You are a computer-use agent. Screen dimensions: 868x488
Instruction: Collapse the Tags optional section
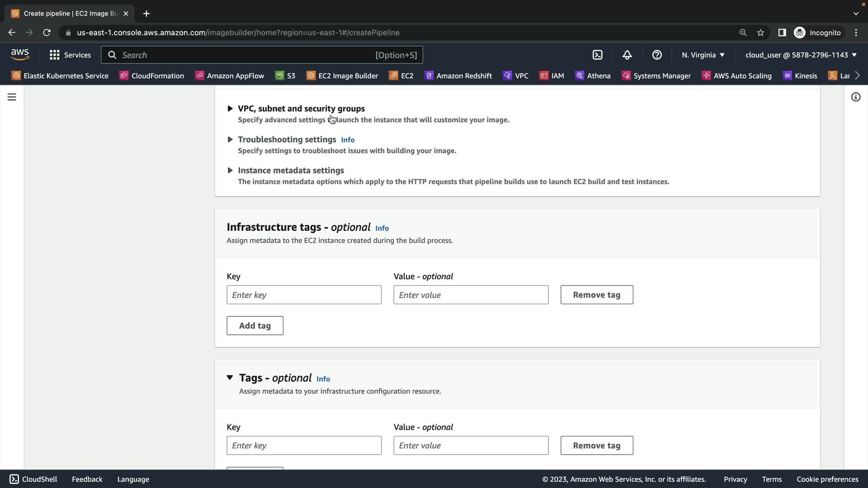point(230,378)
